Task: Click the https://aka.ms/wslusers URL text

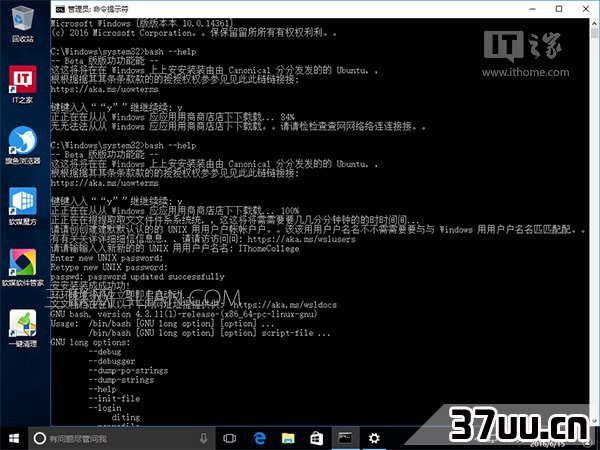Action: pos(302,239)
